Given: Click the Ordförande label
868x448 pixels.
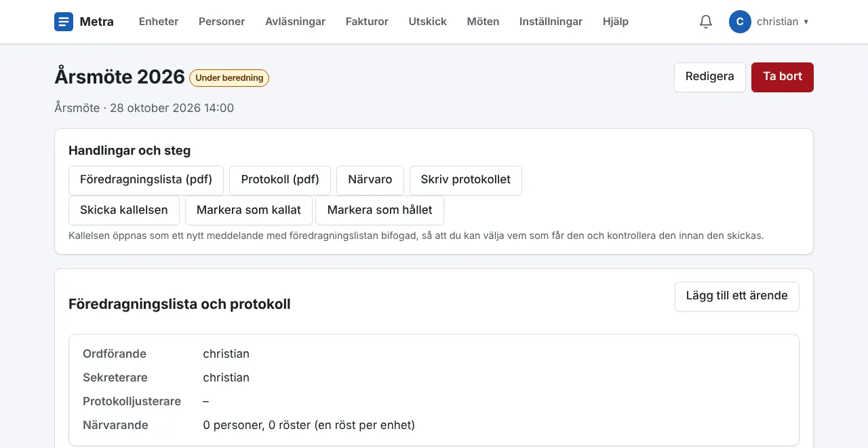Looking at the screenshot, I should (x=115, y=354).
